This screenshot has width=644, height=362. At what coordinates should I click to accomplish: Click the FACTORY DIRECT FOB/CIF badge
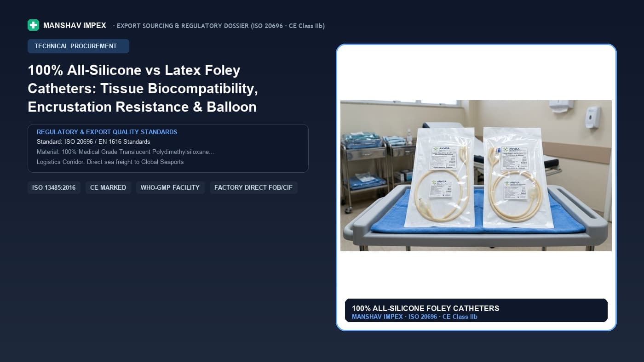(253, 187)
